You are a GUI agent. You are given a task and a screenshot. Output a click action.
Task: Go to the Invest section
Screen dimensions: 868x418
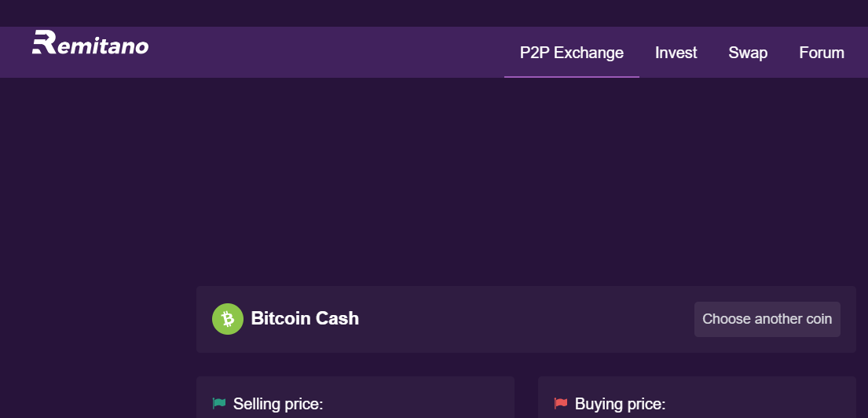click(x=676, y=53)
